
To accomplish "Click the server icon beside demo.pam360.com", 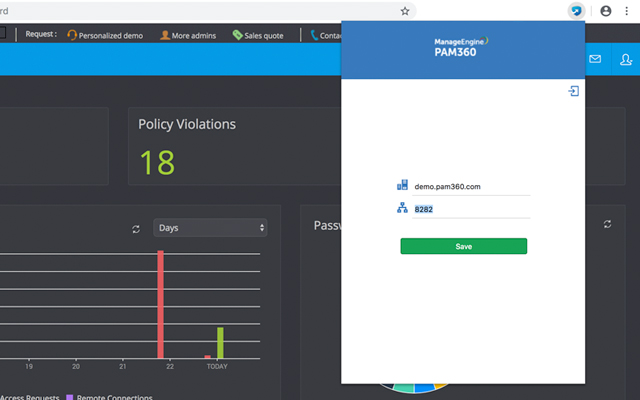I will tap(402, 185).
